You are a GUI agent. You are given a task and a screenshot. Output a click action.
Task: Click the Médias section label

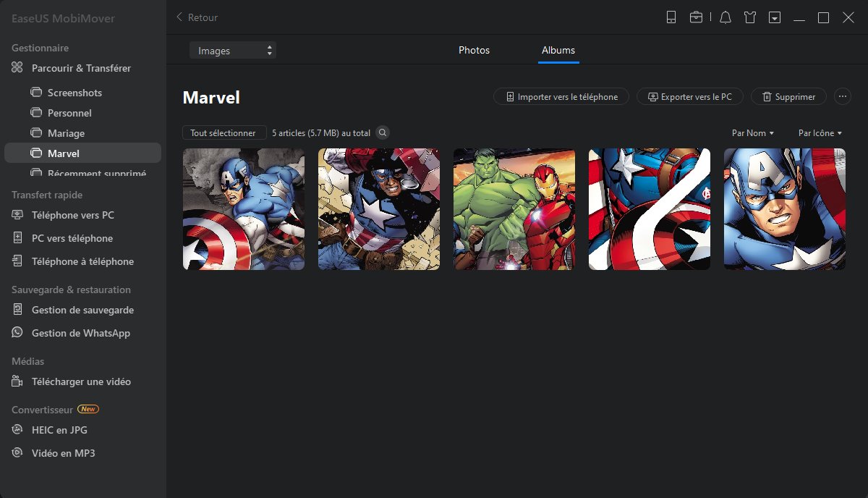pos(27,361)
